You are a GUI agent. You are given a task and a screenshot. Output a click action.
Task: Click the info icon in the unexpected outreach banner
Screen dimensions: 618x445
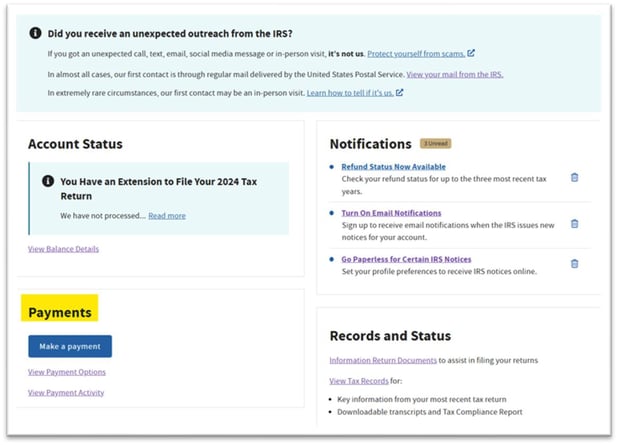(35, 33)
